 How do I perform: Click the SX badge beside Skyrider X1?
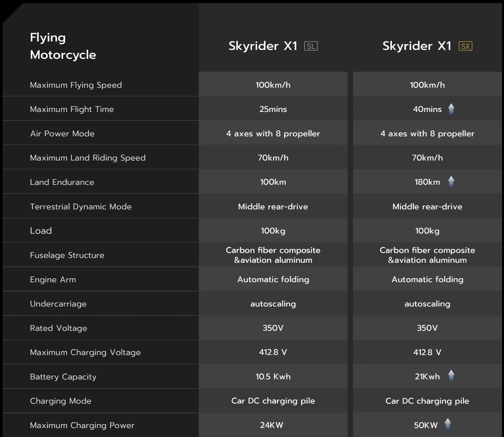click(465, 46)
